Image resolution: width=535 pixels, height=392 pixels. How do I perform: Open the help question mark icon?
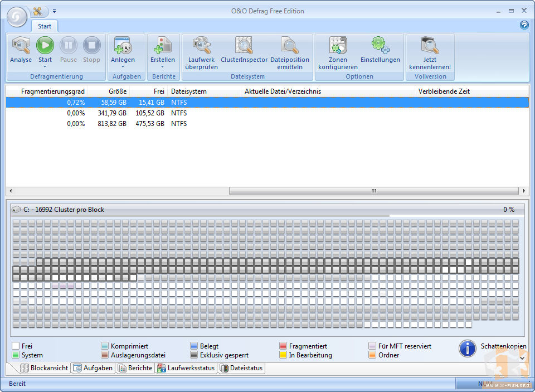click(524, 25)
